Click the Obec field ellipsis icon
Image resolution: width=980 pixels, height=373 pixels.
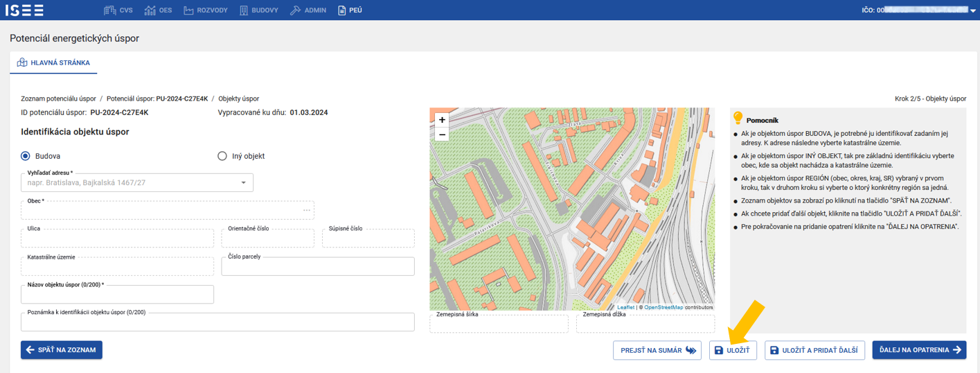point(306,210)
